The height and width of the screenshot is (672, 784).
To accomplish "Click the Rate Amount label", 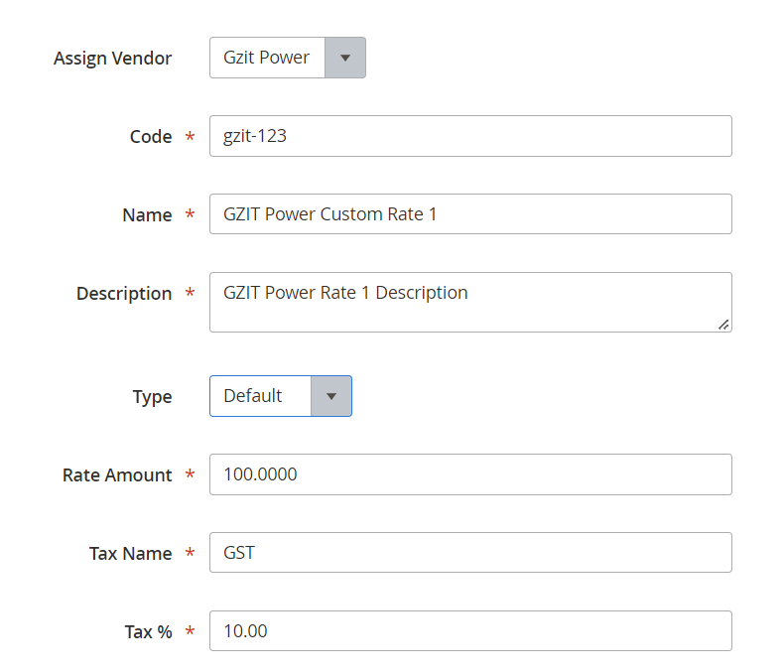I will click(117, 475).
